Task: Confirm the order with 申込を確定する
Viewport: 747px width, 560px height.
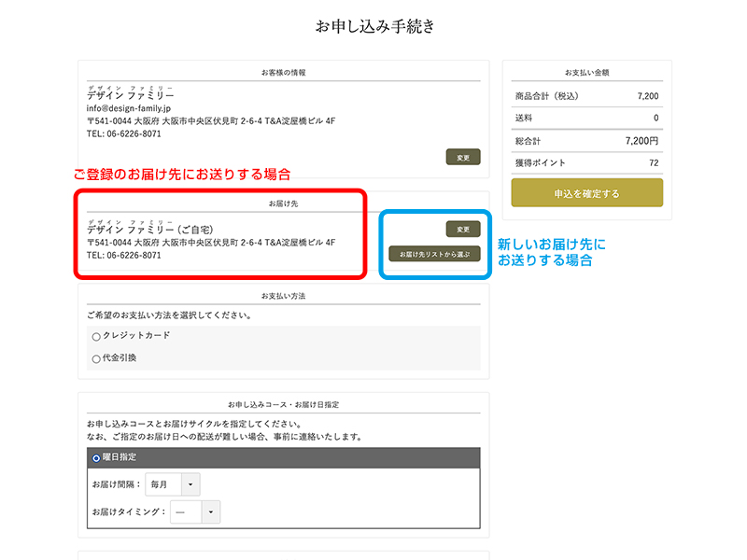Action: click(x=586, y=193)
